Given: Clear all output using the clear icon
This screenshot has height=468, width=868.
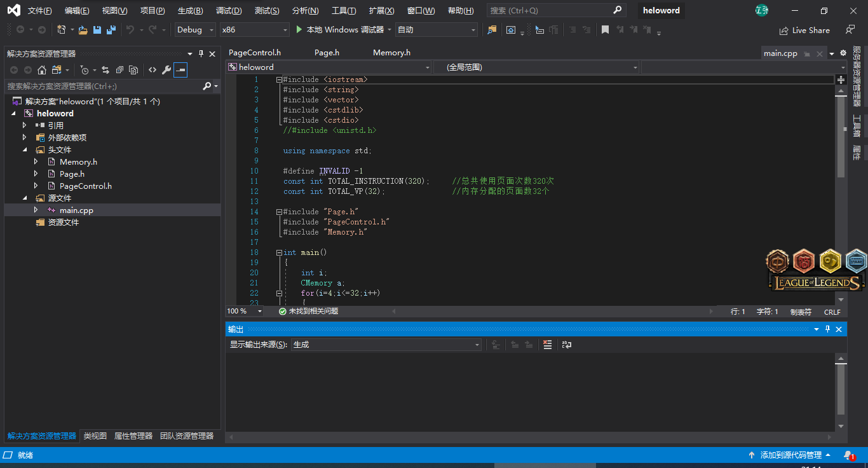Looking at the screenshot, I should tap(547, 345).
